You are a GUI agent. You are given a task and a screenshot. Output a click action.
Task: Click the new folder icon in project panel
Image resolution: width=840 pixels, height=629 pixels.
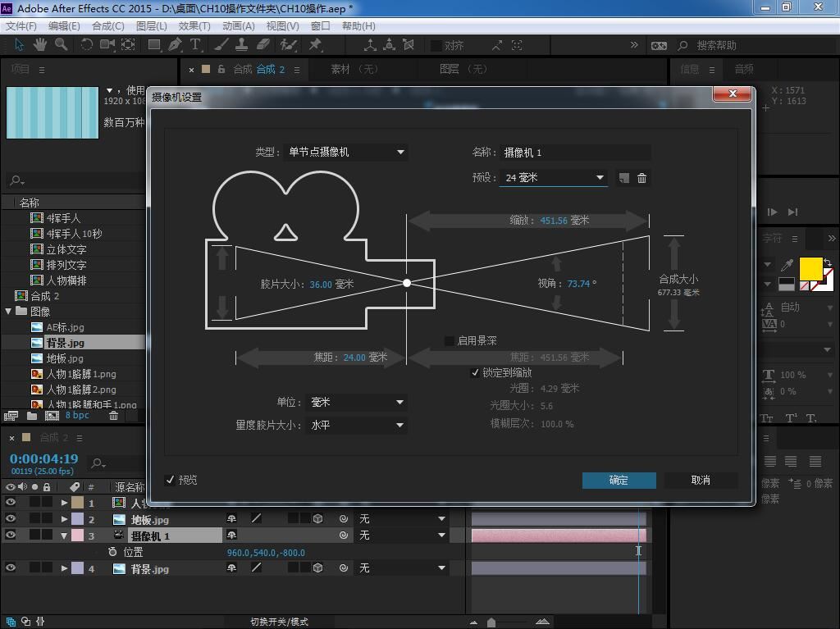tap(32, 416)
